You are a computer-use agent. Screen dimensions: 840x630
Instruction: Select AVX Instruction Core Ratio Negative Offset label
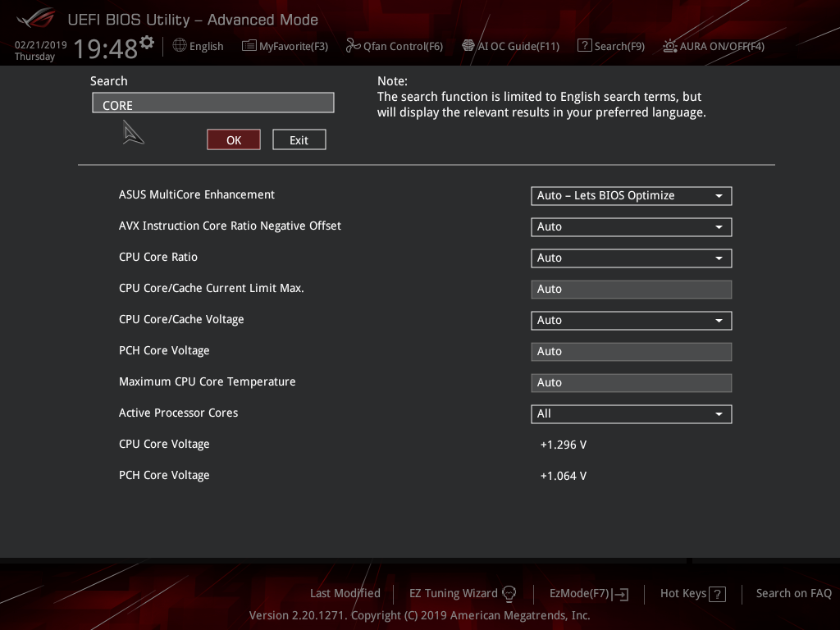click(230, 226)
